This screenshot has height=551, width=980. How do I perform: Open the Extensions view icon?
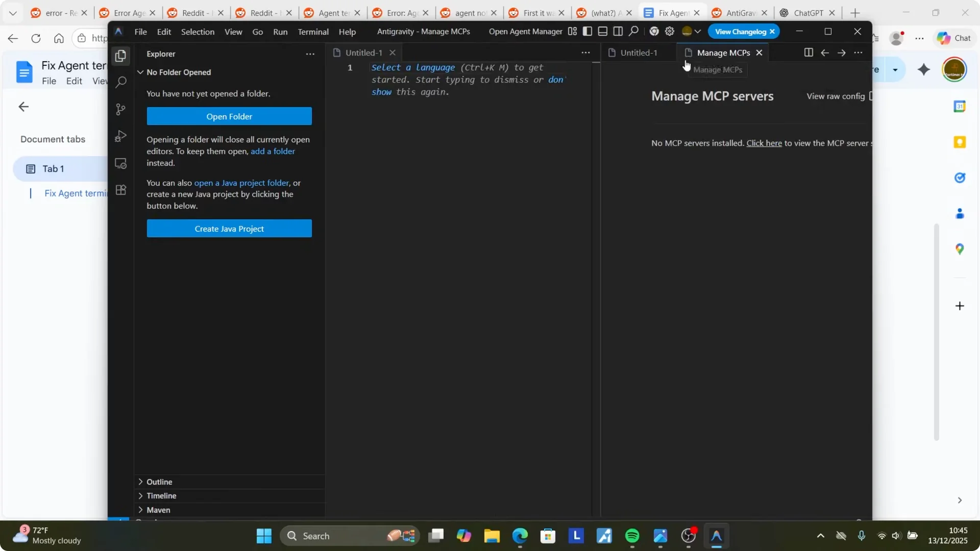click(121, 190)
